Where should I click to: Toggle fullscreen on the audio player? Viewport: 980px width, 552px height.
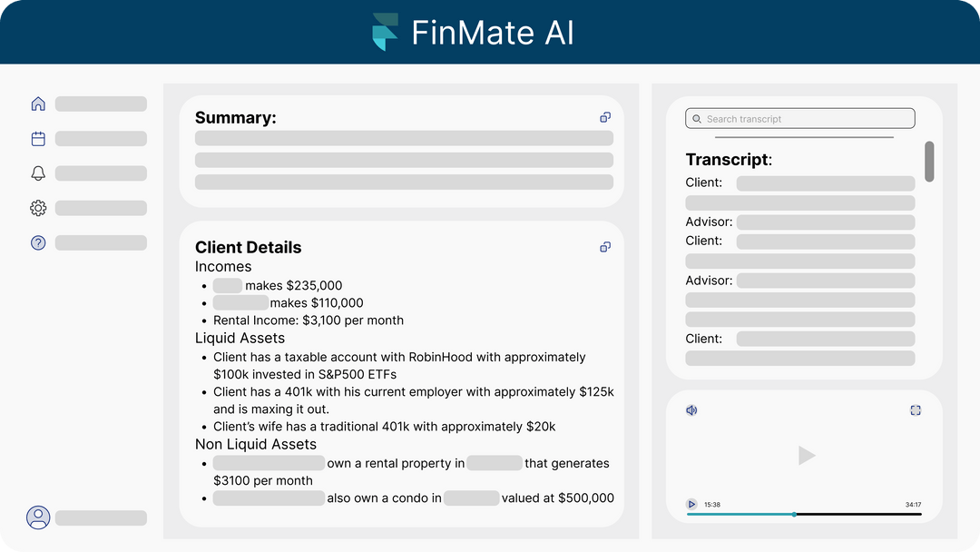point(916,409)
